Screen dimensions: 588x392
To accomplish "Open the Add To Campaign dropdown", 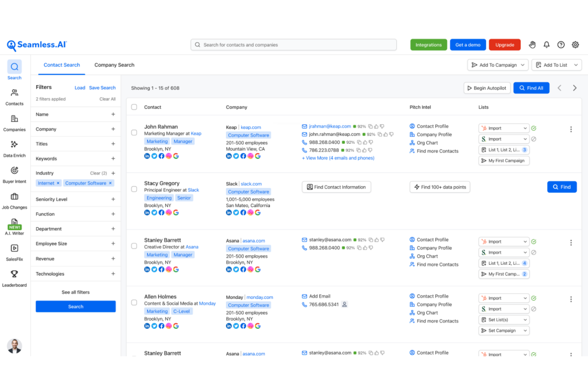I will click(x=498, y=65).
